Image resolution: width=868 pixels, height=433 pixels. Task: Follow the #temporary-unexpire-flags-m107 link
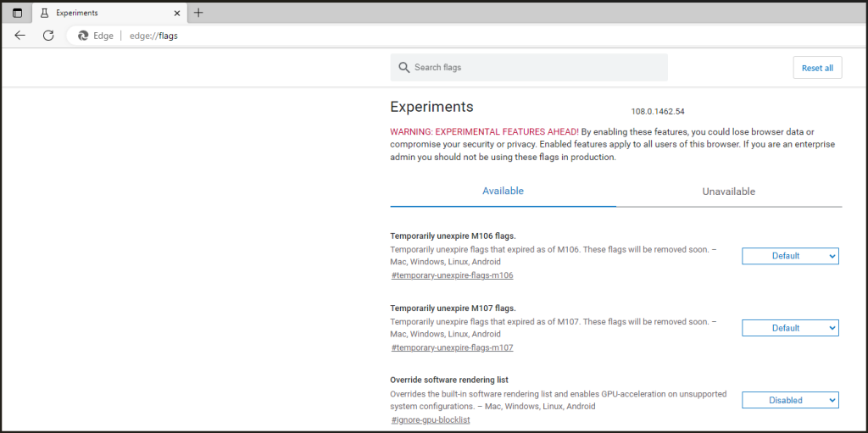(452, 347)
